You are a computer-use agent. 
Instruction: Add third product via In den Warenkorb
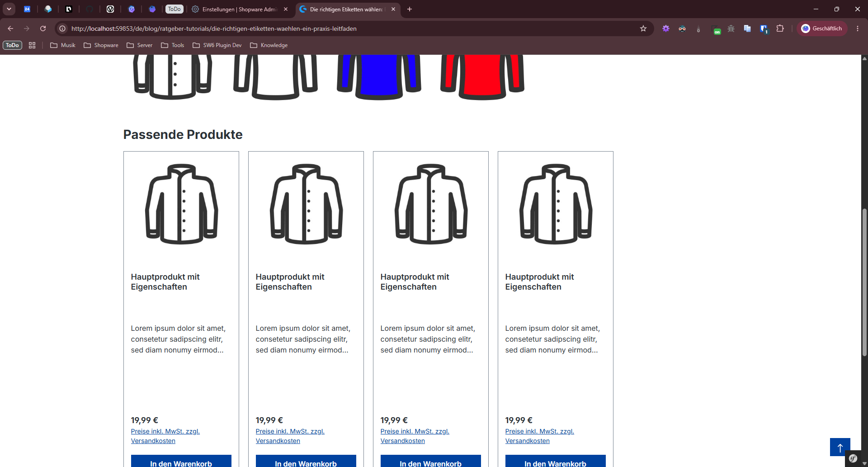(431, 461)
